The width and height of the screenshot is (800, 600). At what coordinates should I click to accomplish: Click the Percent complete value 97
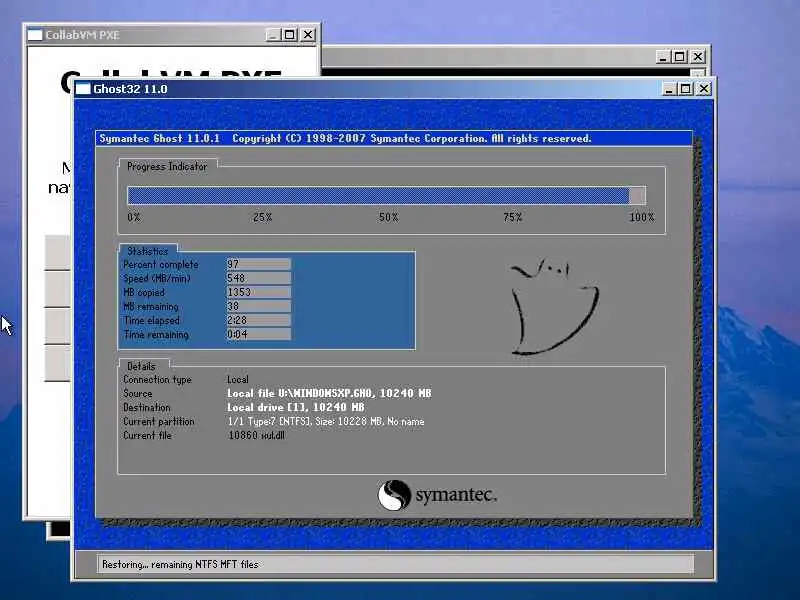258,264
